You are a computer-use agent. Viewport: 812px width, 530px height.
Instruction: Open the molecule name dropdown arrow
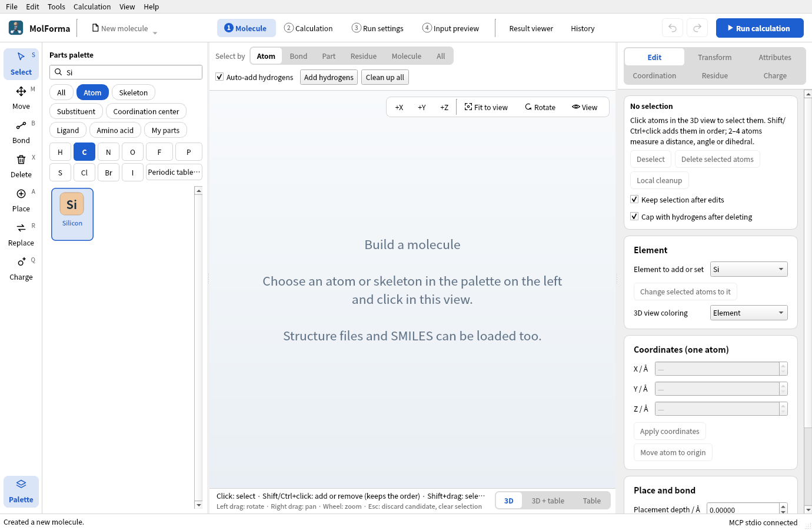coord(155,33)
